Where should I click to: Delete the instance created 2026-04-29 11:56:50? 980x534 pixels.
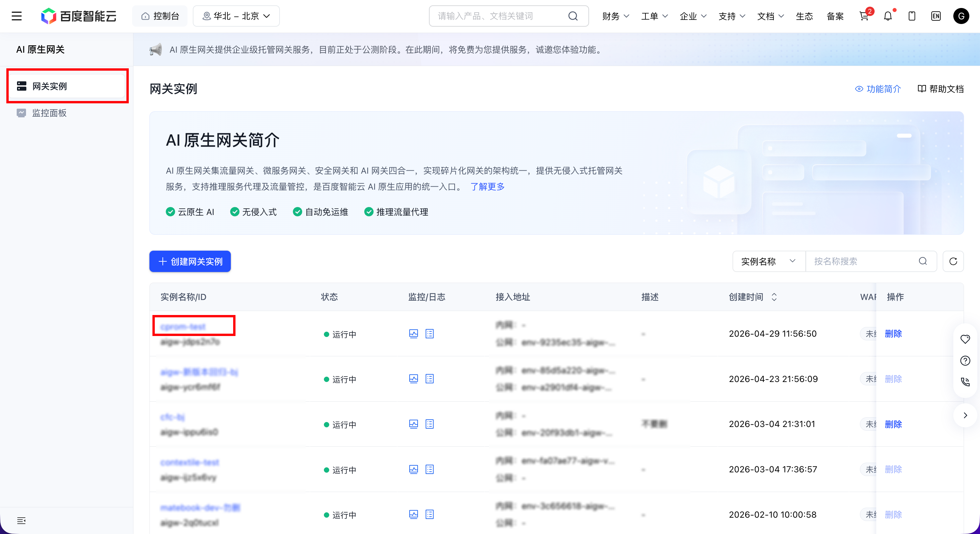point(893,334)
